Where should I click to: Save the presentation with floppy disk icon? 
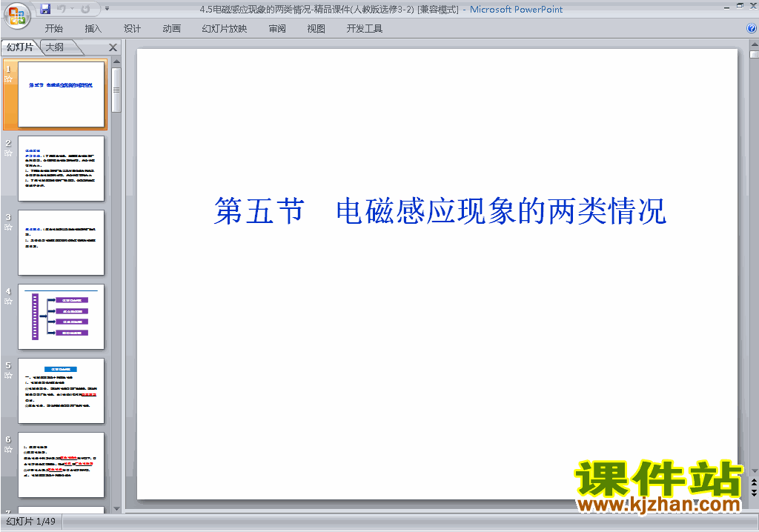tap(45, 9)
